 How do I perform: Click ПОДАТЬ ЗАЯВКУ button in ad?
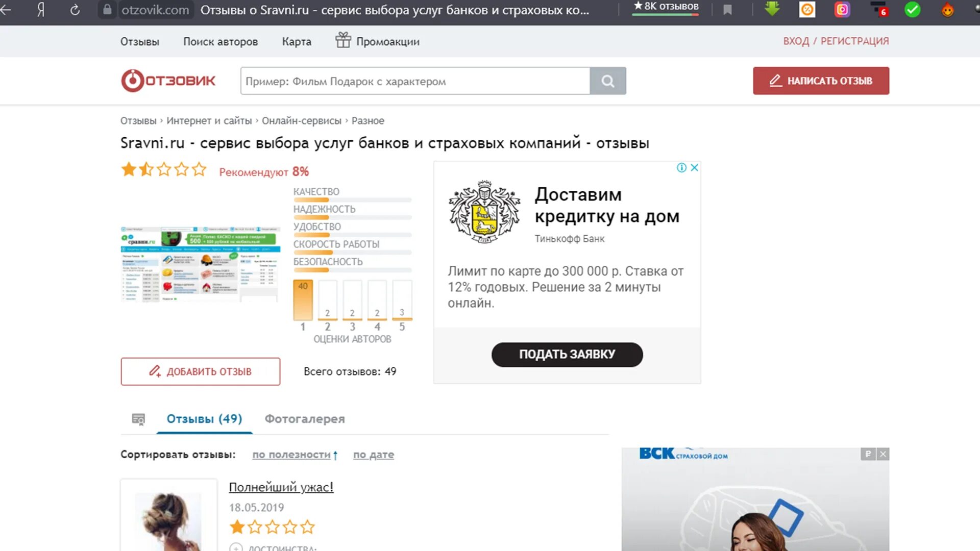(x=567, y=355)
